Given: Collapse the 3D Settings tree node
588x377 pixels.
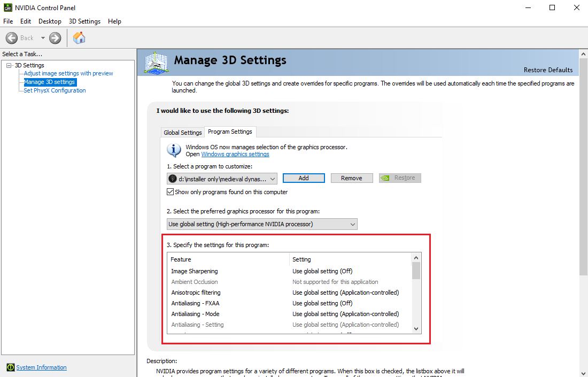Looking at the screenshot, I should (x=9, y=65).
